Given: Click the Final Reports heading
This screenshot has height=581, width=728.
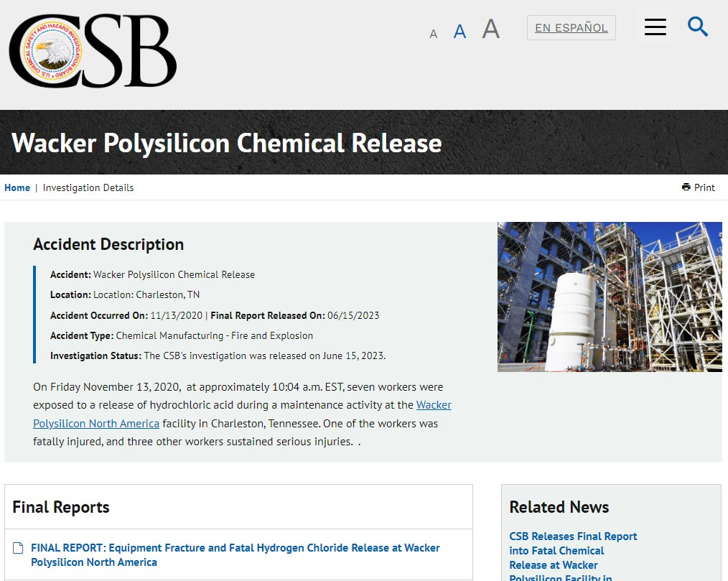Looking at the screenshot, I should pos(61,507).
